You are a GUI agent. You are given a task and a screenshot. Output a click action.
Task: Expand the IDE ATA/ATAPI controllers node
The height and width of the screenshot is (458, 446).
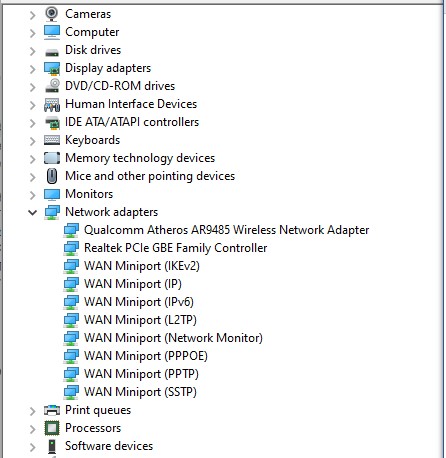(32, 123)
